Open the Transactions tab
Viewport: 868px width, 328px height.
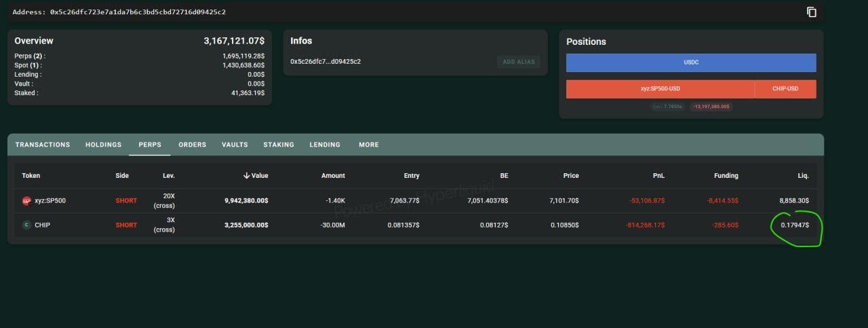pyautogui.click(x=43, y=145)
